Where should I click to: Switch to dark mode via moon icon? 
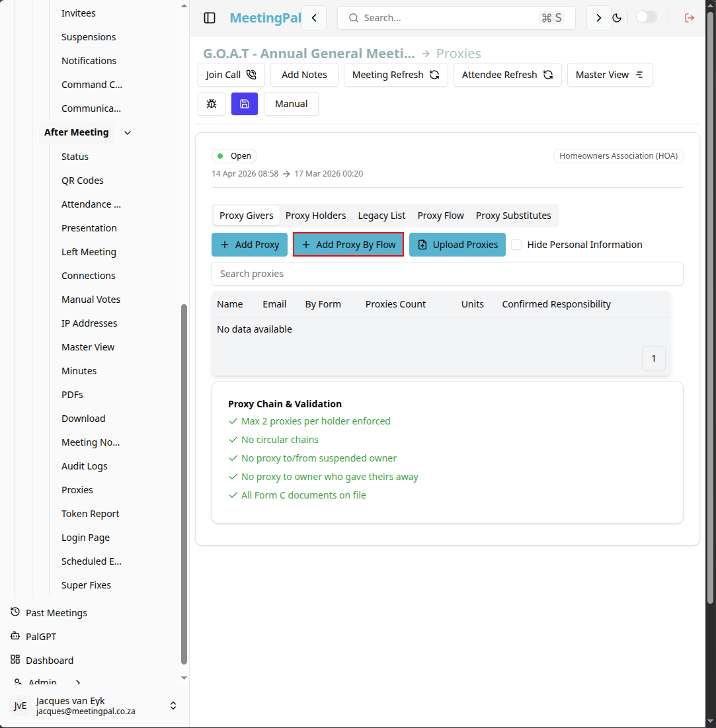[x=617, y=18]
